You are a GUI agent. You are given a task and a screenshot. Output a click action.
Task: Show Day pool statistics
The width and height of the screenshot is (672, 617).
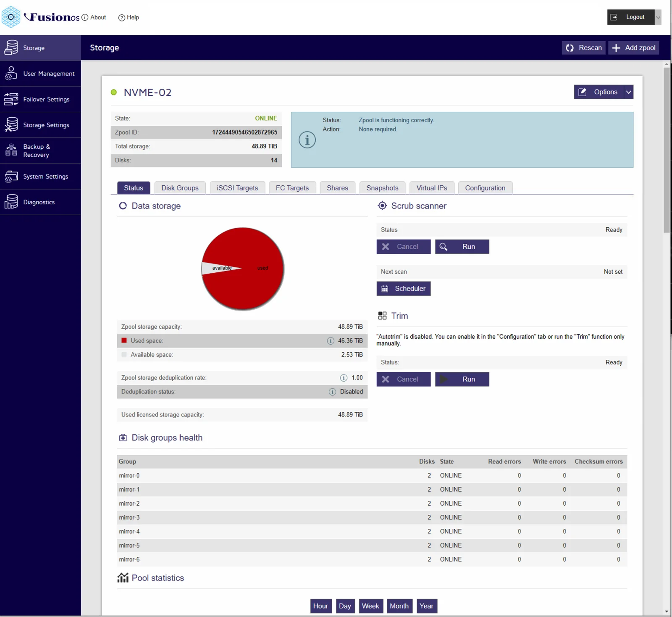[x=345, y=606]
